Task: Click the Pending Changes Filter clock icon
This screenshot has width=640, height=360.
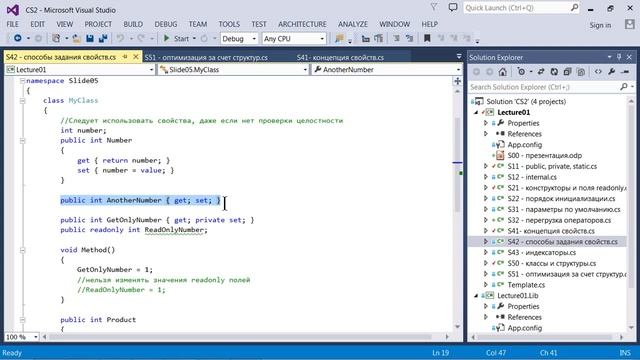Action: (521, 72)
